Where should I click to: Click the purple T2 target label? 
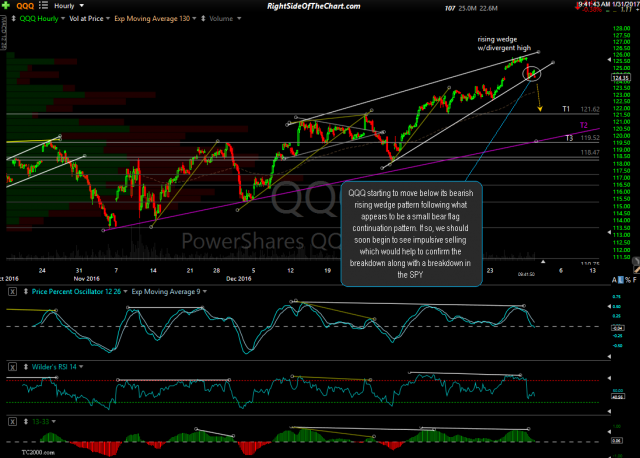click(x=584, y=125)
